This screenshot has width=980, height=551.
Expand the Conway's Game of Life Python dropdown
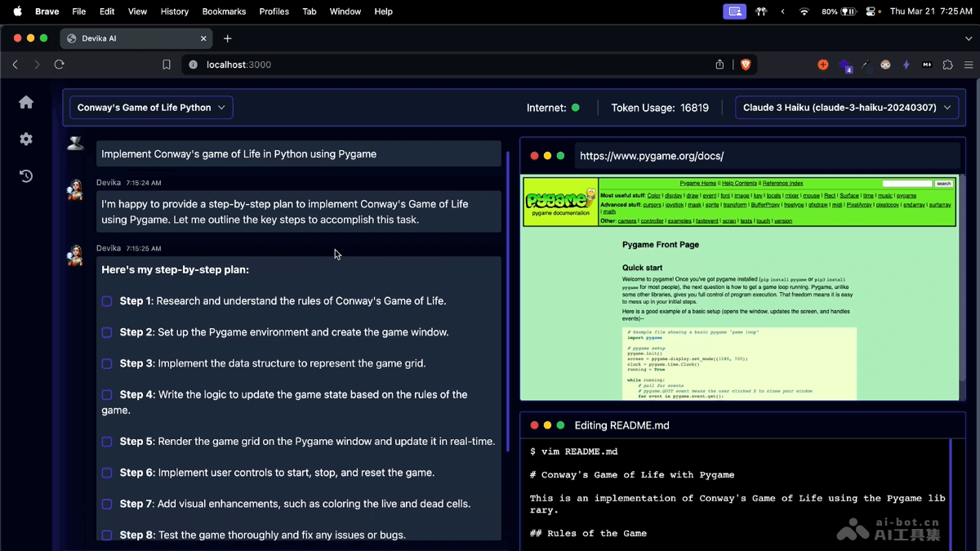pos(151,108)
